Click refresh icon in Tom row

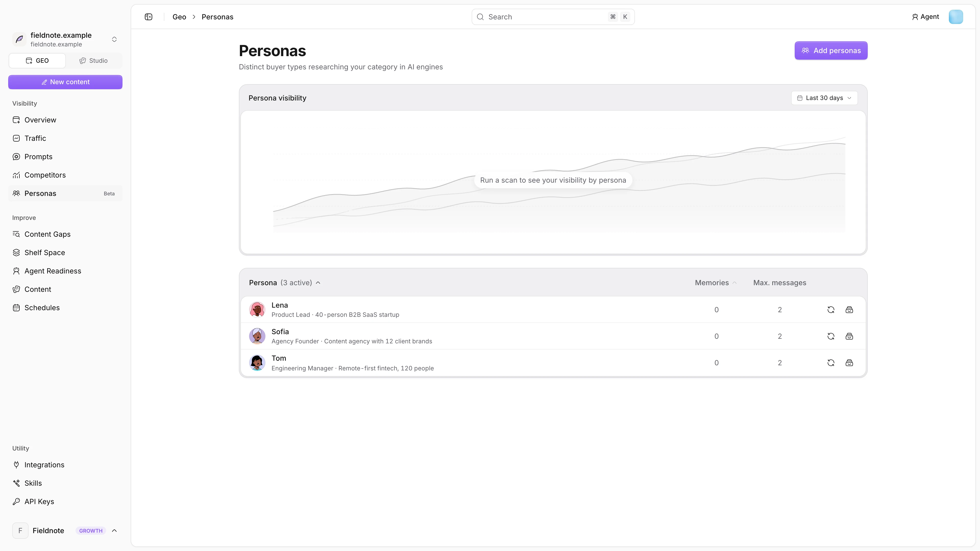click(831, 363)
